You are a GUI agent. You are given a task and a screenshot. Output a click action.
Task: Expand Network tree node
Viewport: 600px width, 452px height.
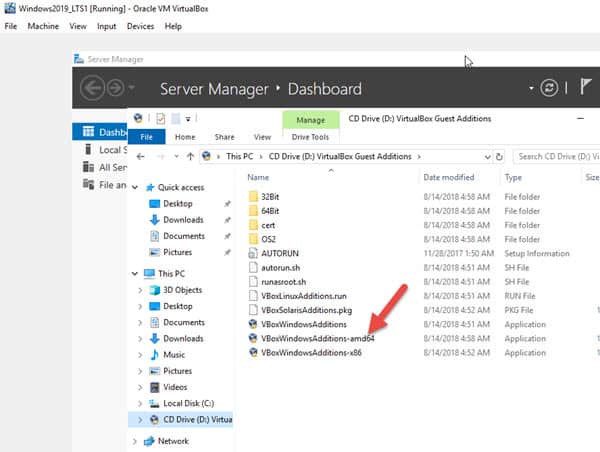pyautogui.click(x=135, y=441)
